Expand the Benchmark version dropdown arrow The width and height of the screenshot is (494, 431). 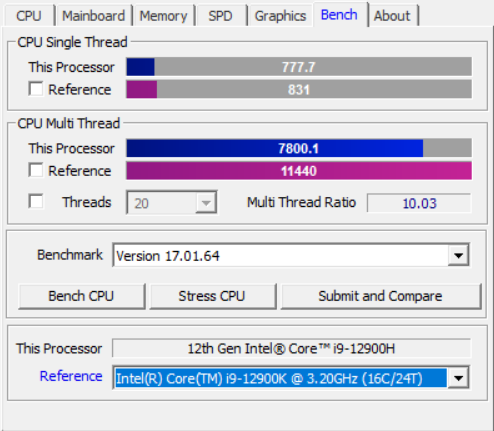pos(459,255)
